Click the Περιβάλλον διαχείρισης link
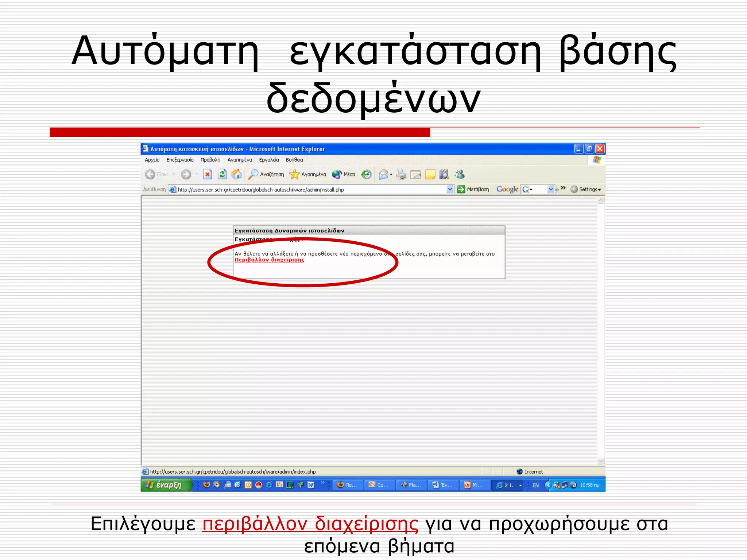The height and width of the screenshot is (560, 747). pos(269,260)
